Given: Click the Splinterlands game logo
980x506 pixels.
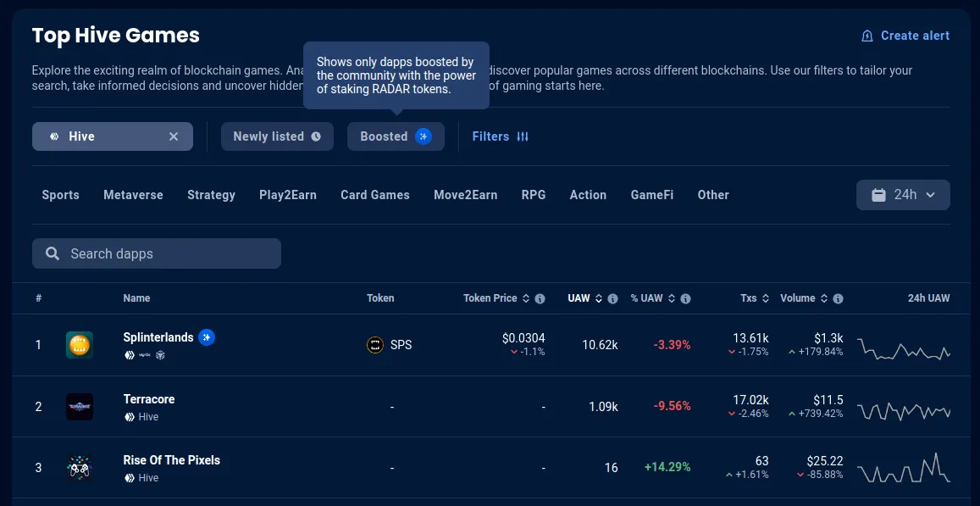Looking at the screenshot, I should 80,345.
